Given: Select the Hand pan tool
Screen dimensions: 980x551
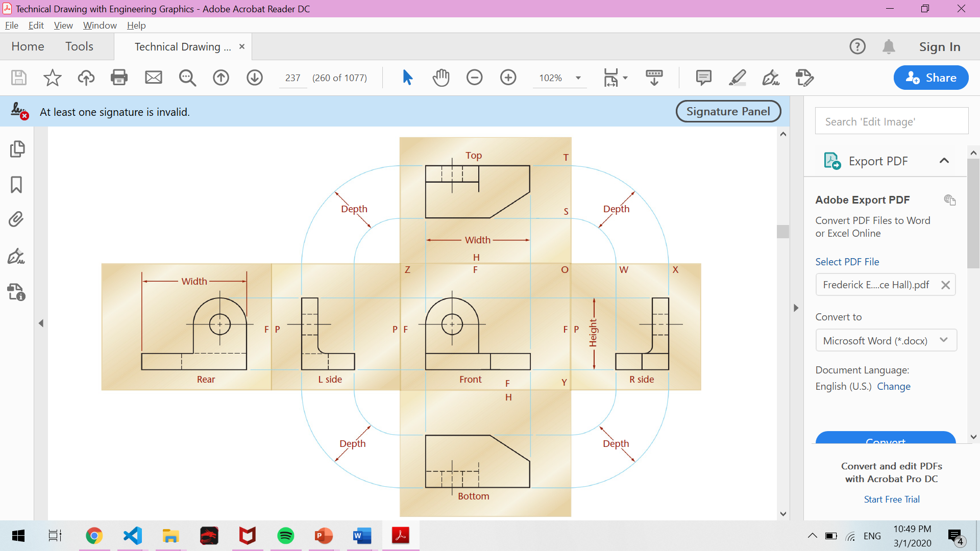Looking at the screenshot, I should click(x=441, y=78).
